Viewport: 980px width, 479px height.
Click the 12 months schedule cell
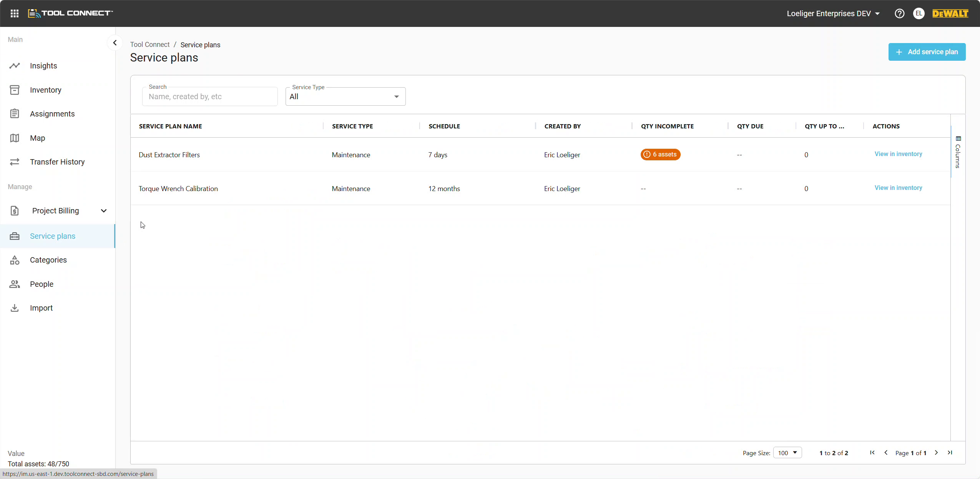(444, 189)
